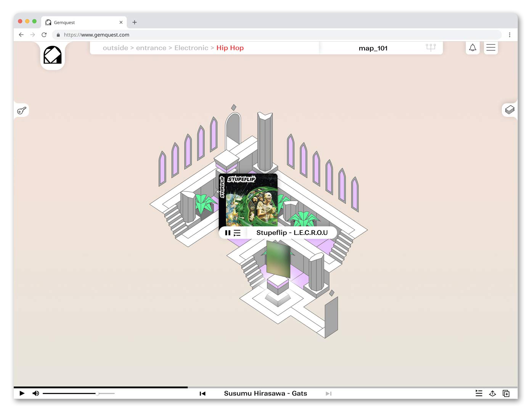
Task: Click the share icon in bottom bar
Action: 492,393
